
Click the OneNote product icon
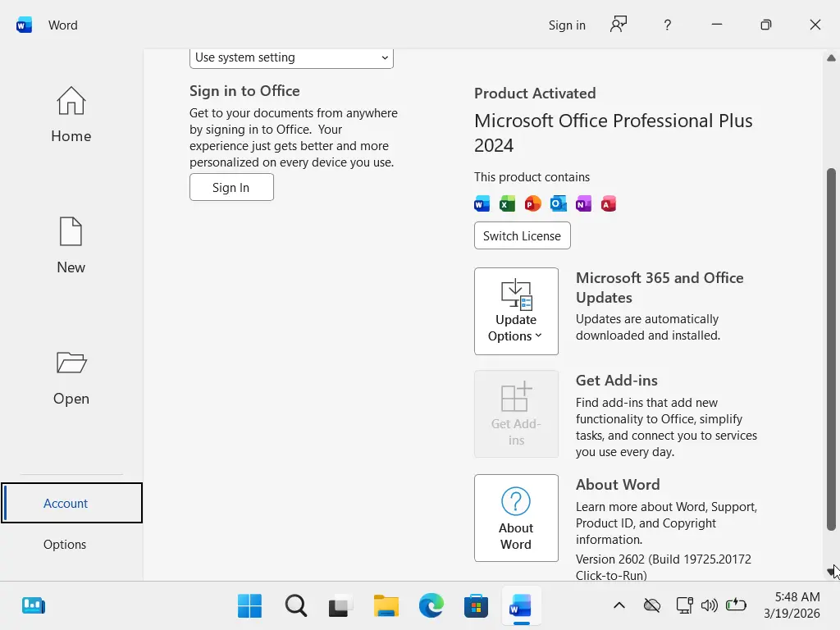[583, 203]
